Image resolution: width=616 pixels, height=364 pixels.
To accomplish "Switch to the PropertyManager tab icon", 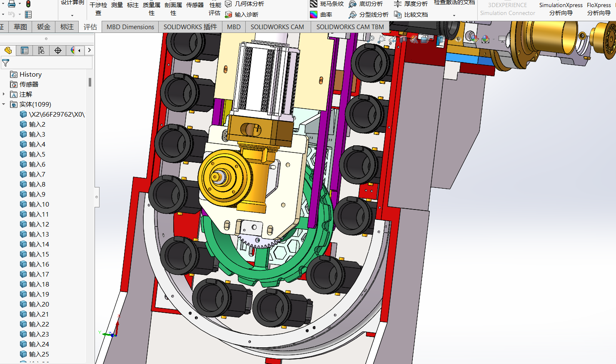I will tap(25, 50).
